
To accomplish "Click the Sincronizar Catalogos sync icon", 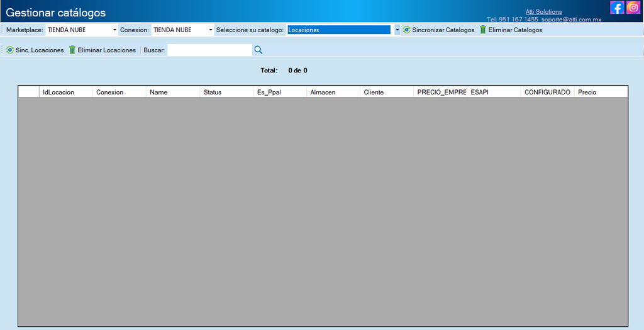I will [x=406, y=30].
